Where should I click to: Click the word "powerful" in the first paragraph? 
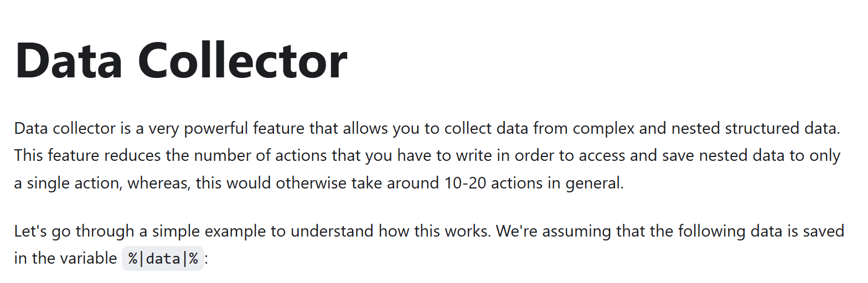217,129
